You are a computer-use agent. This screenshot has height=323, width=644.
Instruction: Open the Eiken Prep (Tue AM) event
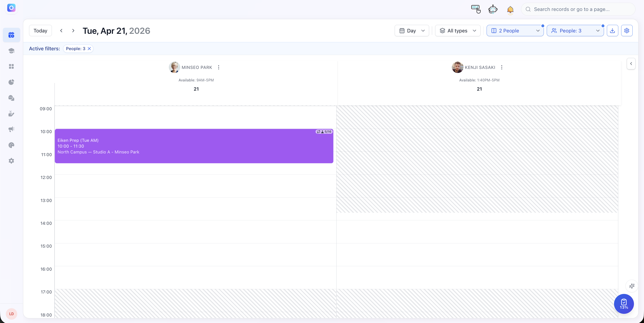(194, 146)
